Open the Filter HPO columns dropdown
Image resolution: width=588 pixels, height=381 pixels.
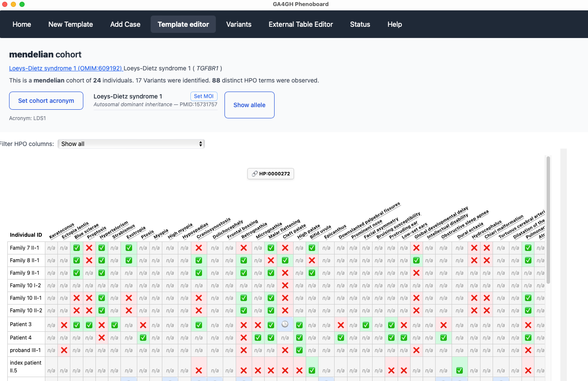click(131, 143)
